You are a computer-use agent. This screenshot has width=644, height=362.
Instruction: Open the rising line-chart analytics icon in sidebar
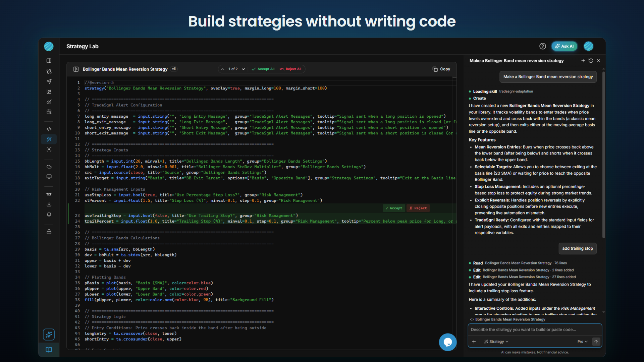pos(49,102)
